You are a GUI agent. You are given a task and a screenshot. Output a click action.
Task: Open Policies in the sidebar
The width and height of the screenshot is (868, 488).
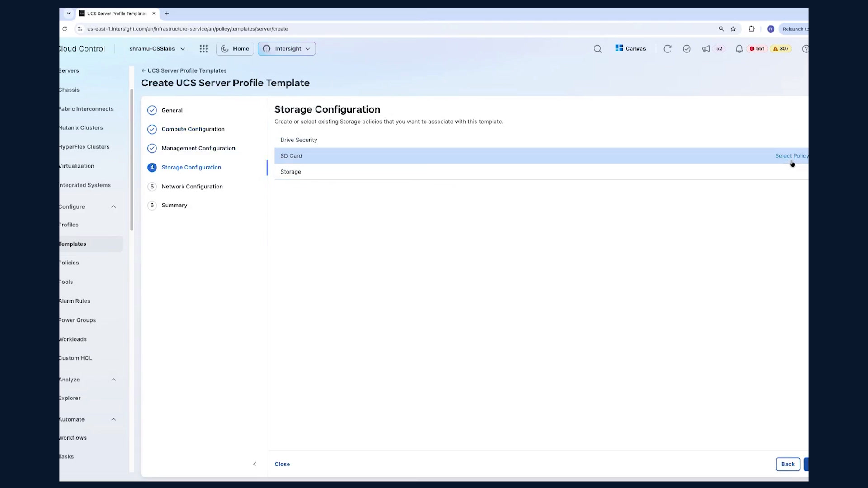tap(69, 263)
